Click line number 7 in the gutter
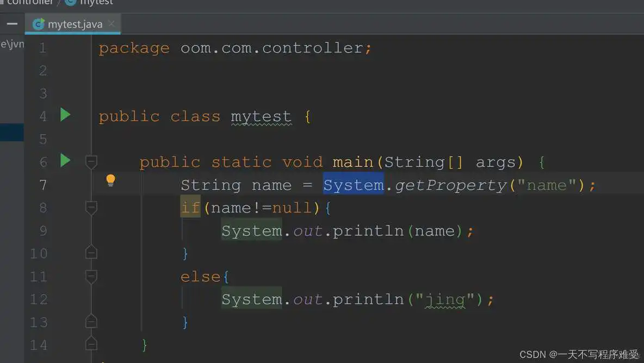Image resolution: width=644 pixels, height=363 pixels. (42, 185)
